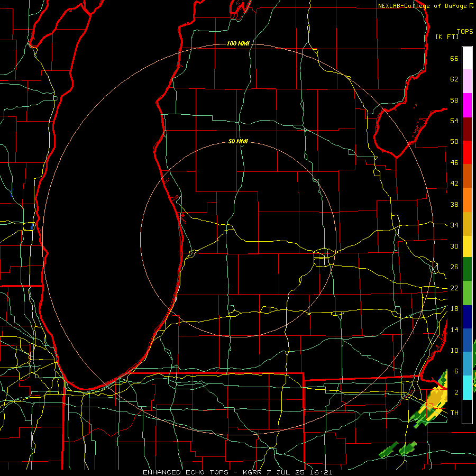Click the white swatch in TOPS legend
The image size is (476, 476).
click(467, 58)
